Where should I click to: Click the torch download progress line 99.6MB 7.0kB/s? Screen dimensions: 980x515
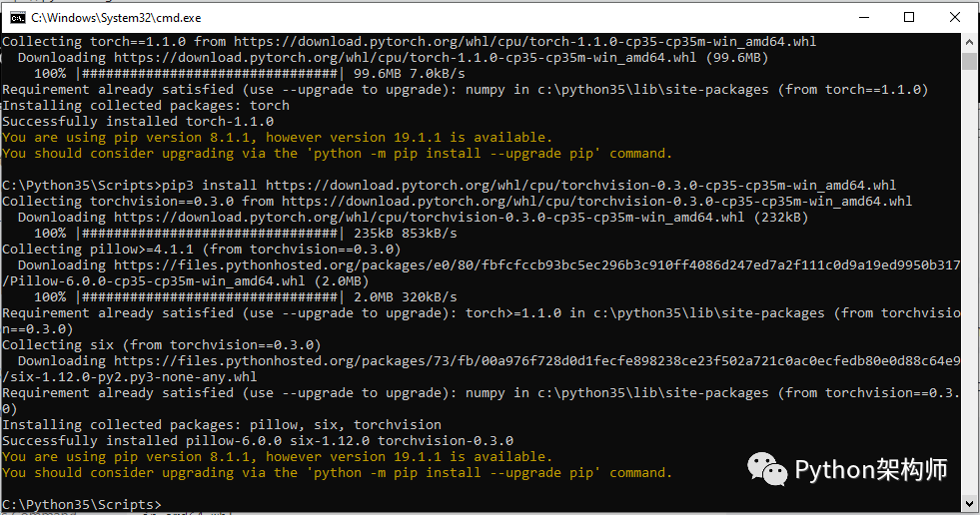tap(250, 74)
